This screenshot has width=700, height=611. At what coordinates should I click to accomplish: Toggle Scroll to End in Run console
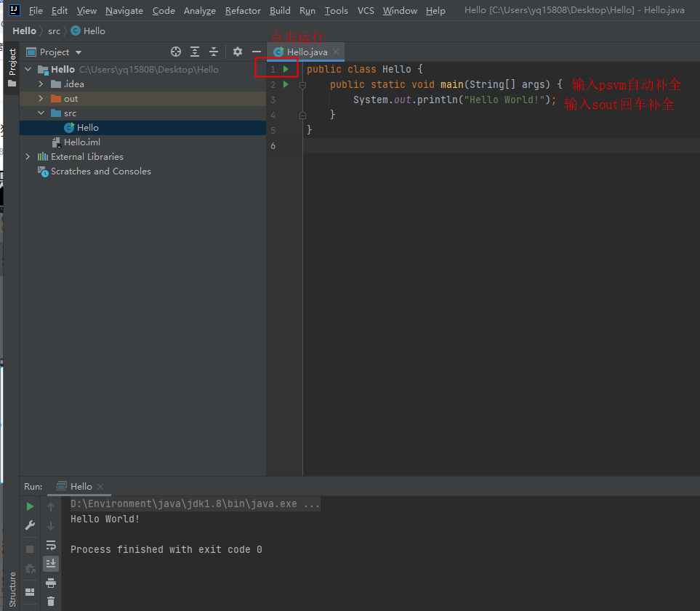click(51, 564)
